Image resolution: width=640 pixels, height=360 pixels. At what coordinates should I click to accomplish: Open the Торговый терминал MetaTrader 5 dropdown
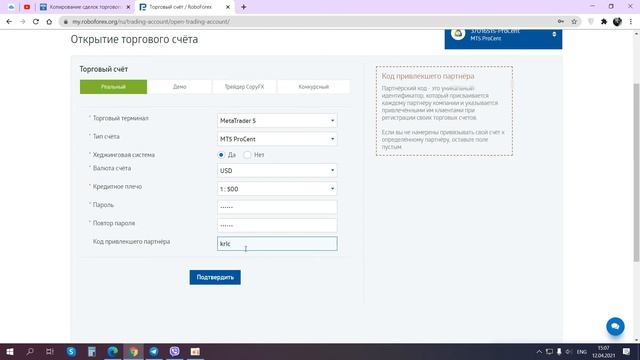pos(277,121)
